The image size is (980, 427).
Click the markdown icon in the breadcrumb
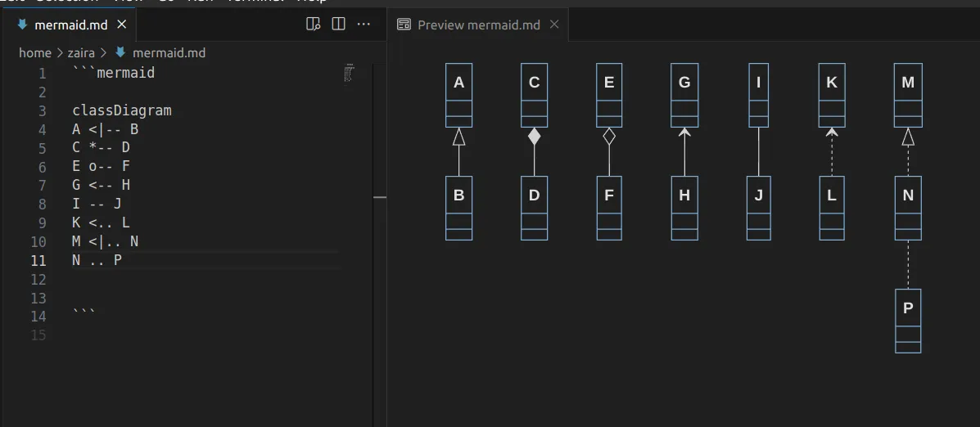120,52
